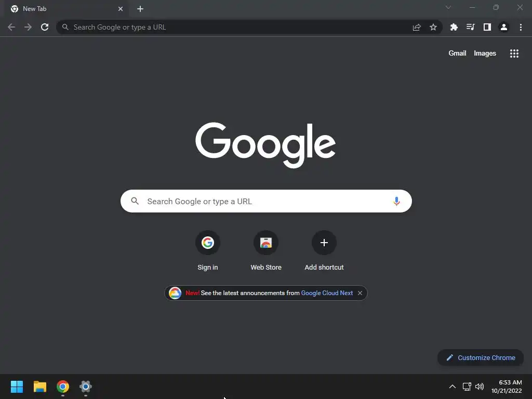Open the profile avatar menu
This screenshot has height=399, width=532.
click(x=503, y=27)
